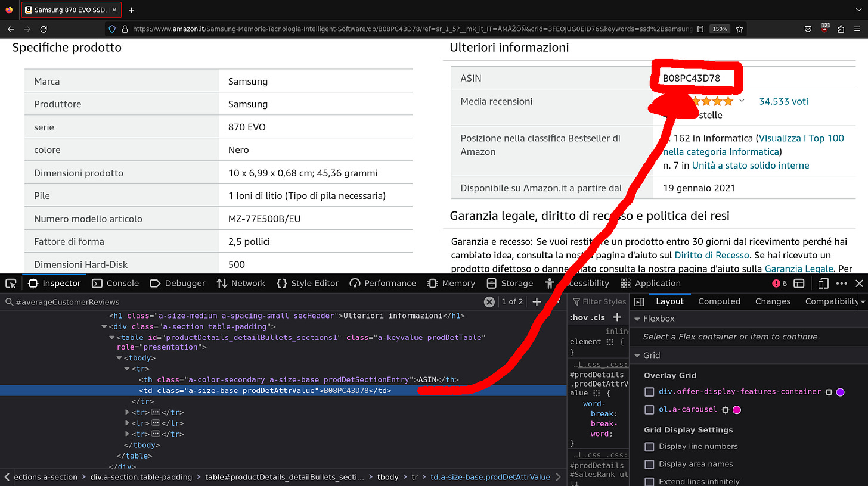Viewport: 868px width, 486px height.
Task: Toggle Responsive Design Mode
Action: (823, 283)
